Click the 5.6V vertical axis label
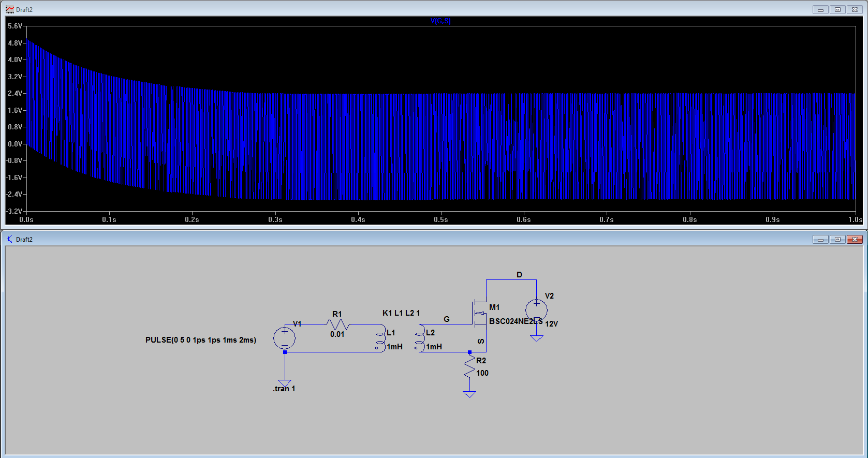 pyautogui.click(x=15, y=26)
